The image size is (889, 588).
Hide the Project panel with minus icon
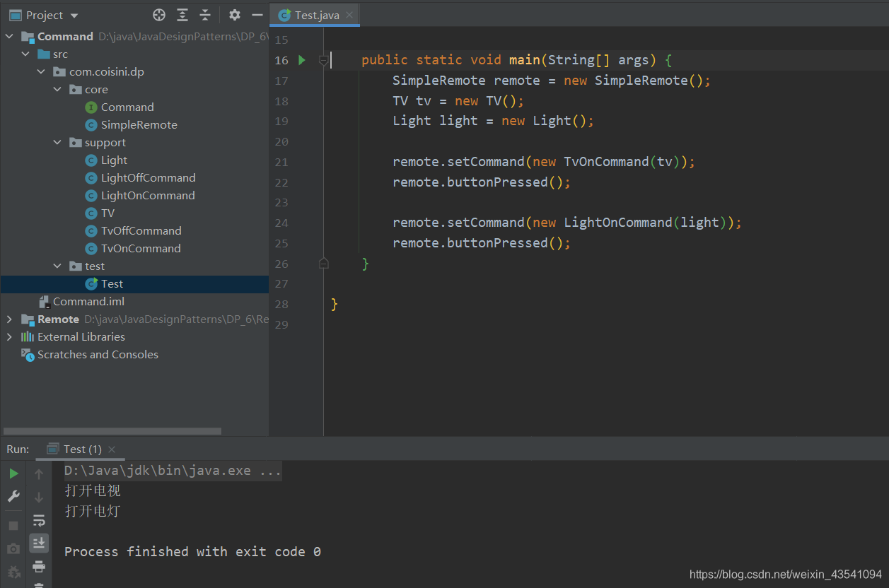257,15
